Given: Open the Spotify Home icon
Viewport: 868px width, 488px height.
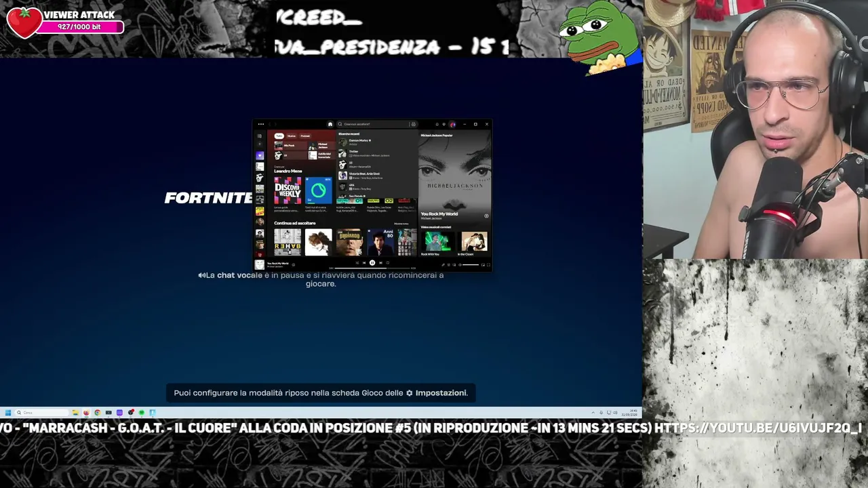Looking at the screenshot, I should click(330, 124).
